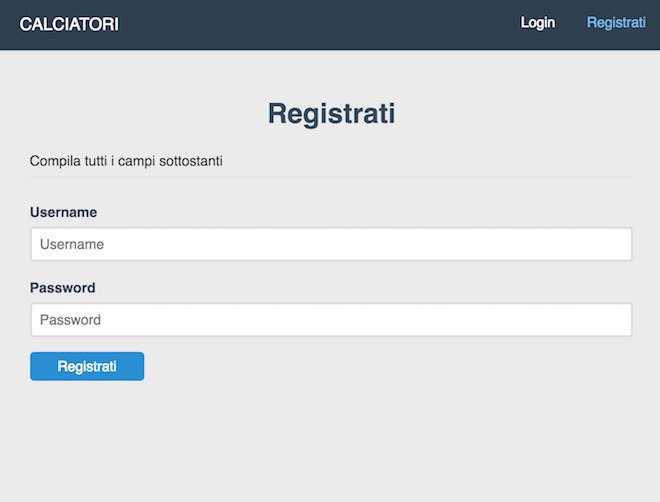Open the Login page from navbar
The image size is (660, 502).
(x=537, y=23)
